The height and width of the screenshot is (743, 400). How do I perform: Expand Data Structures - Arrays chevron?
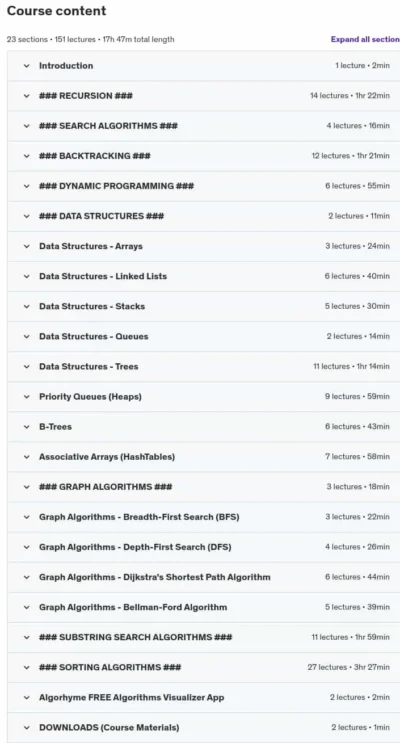point(27,246)
